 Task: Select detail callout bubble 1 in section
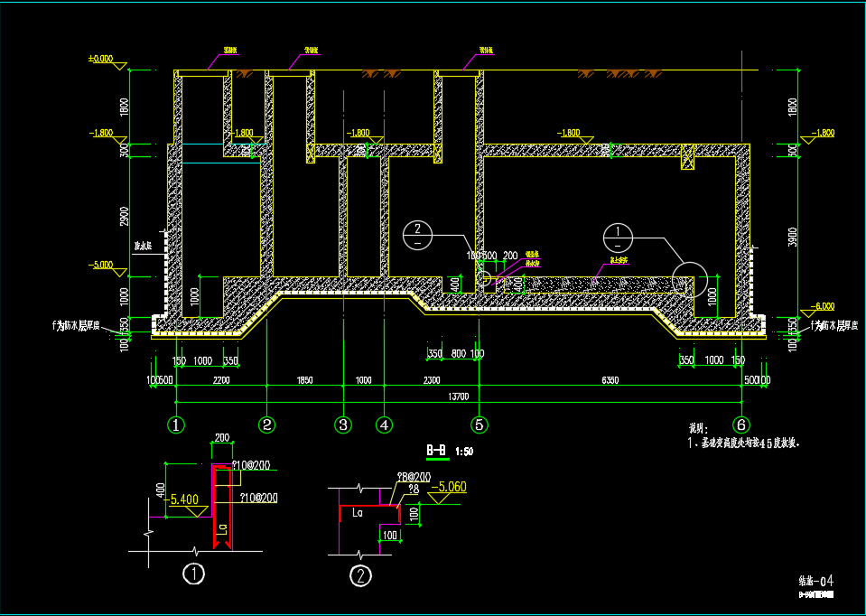pos(618,238)
